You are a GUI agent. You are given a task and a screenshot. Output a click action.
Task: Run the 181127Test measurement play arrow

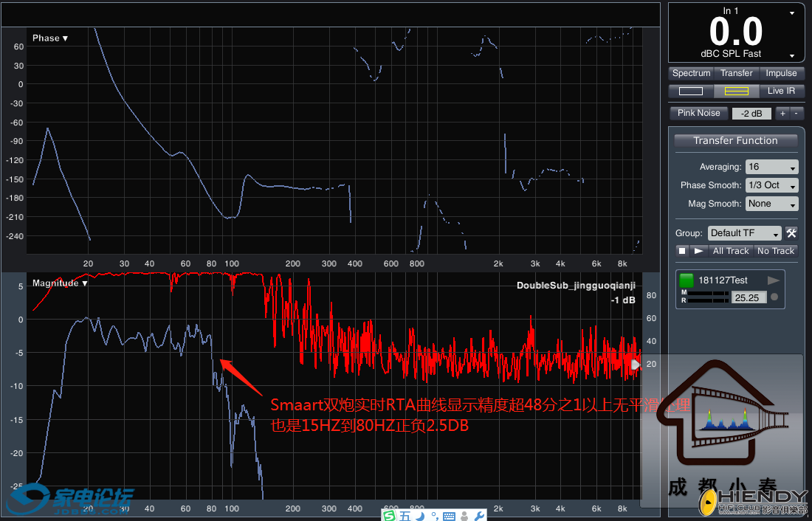(774, 280)
